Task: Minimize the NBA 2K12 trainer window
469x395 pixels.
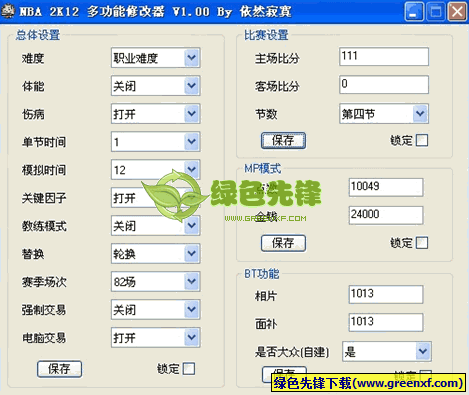Action: [x=414, y=12]
